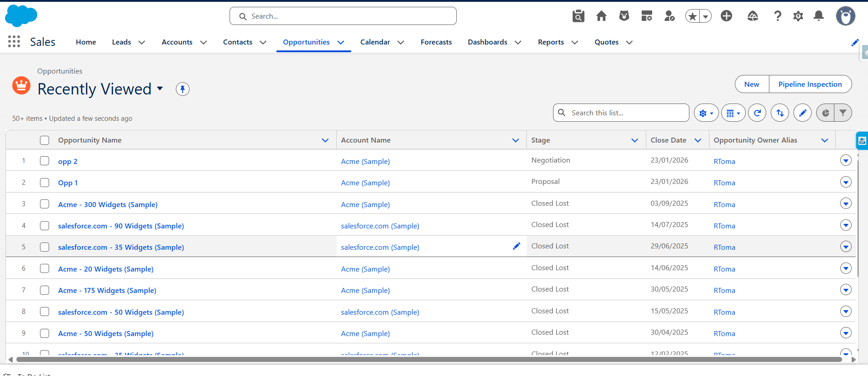This screenshot has height=376, width=868.
Task: Expand the Recently Viewed list view dropdown
Action: coord(160,89)
